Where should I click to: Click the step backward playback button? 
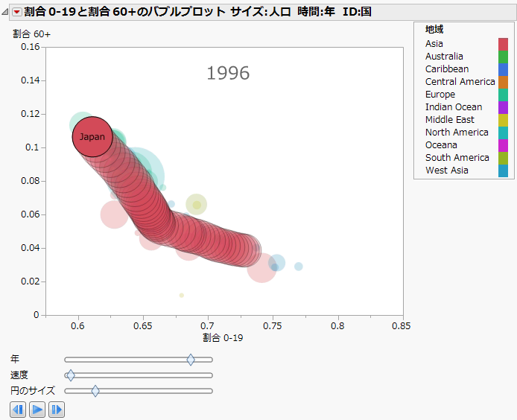coord(18,409)
